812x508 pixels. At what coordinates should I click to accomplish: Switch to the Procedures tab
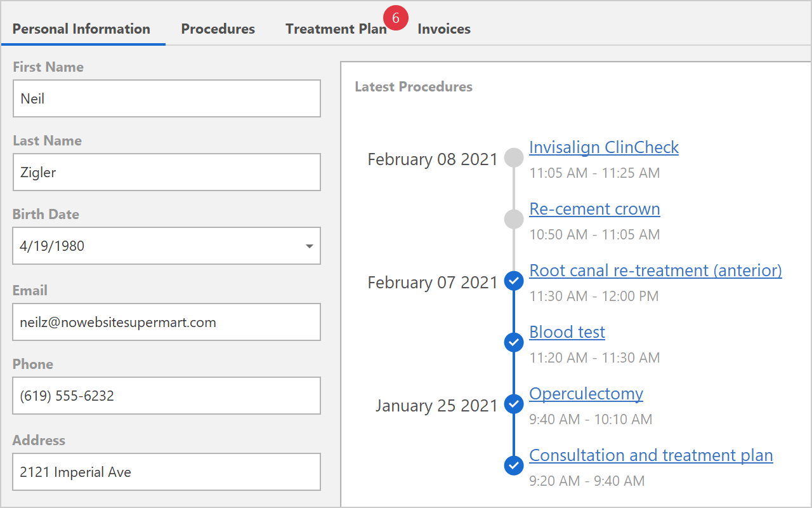[x=218, y=29]
